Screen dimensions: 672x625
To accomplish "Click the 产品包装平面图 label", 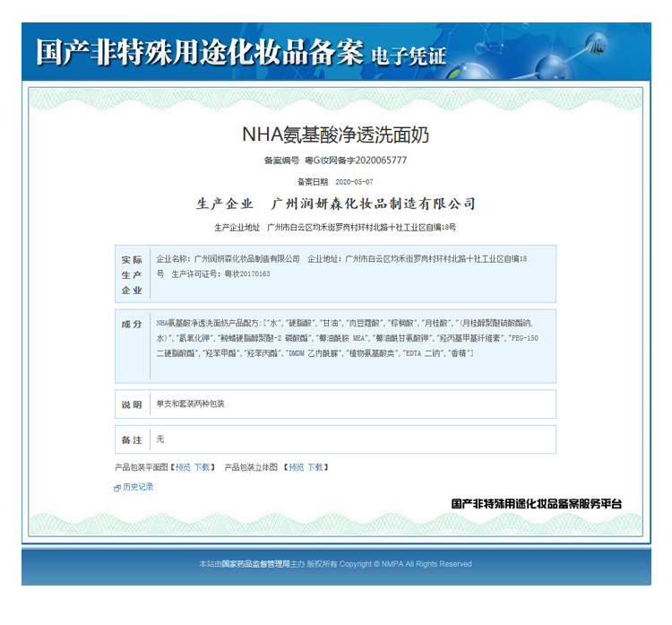I will [142, 467].
